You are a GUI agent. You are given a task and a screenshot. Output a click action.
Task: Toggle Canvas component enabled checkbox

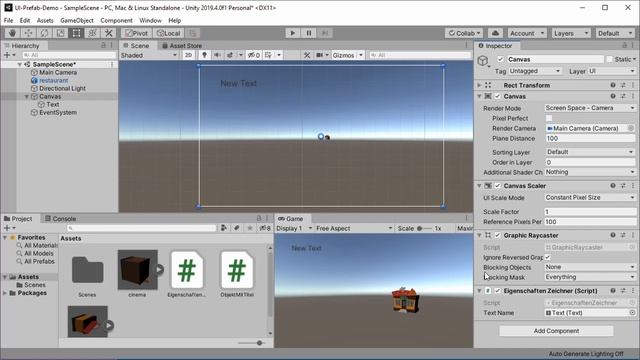click(x=498, y=96)
